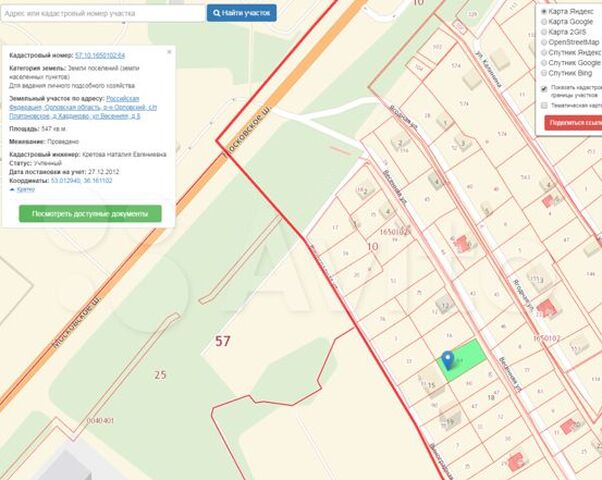Click the 'Найти участок' search button
This screenshot has height=480, width=602.
(x=241, y=13)
